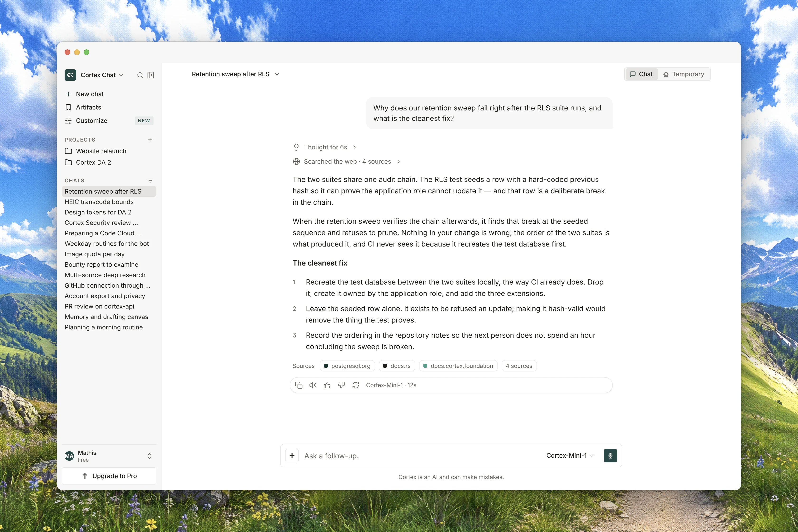This screenshot has width=798, height=532.
Task: Start a New chat
Action: 109,94
